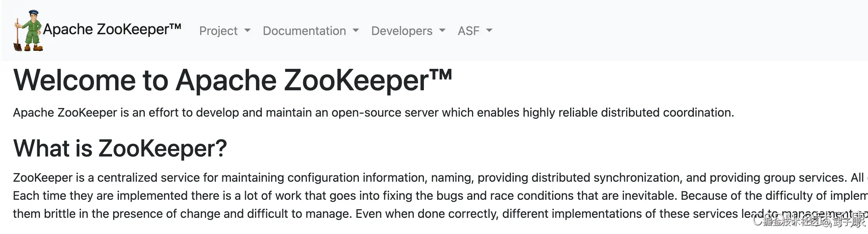Click the line starting 'them brittle in the presence'
Viewport: 868px width, 234px height.
[440, 214]
